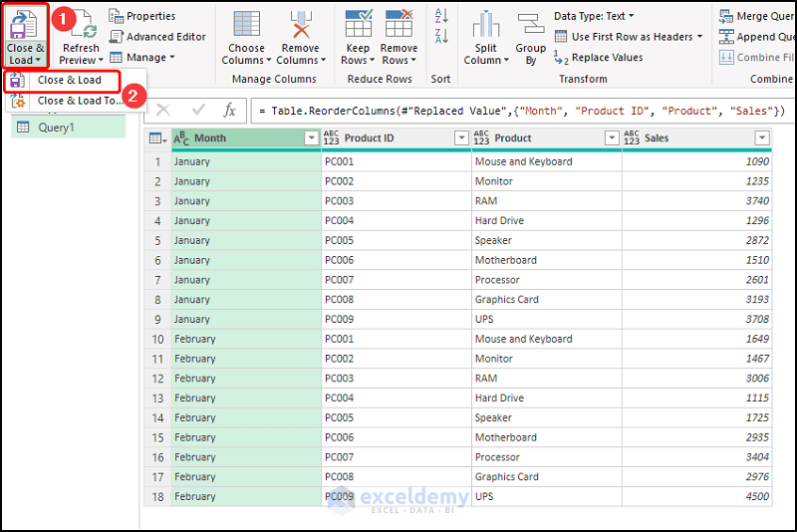Image resolution: width=797 pixels, height=532 pixels.
Task: Click the Graphics Card cell in row 17
Action: click(x=546, y=476)
